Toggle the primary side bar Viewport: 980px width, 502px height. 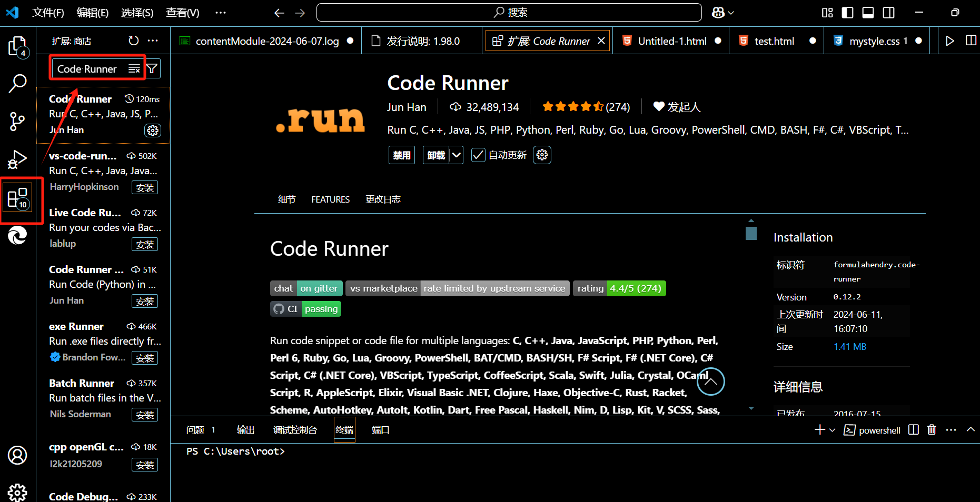(x=848, y=13)
